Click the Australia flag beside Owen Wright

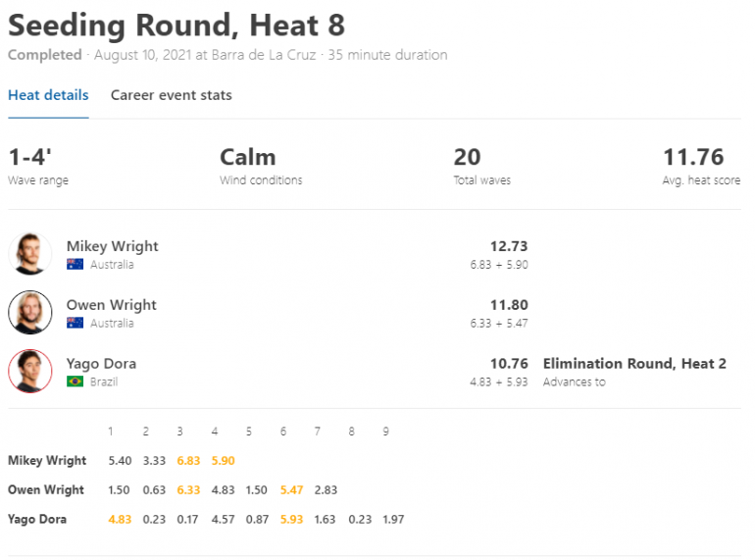(75, 324)
